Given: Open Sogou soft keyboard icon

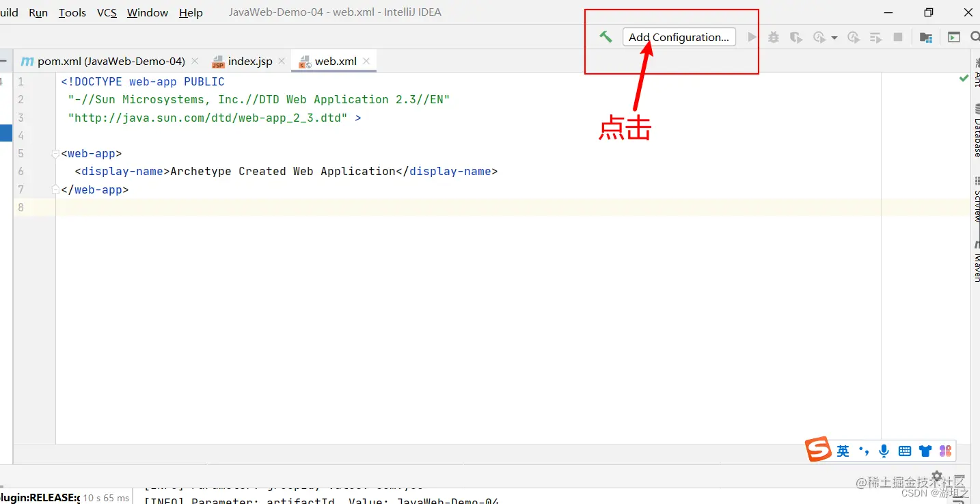Looking at the screenshot, I should (x=905, y=451).
